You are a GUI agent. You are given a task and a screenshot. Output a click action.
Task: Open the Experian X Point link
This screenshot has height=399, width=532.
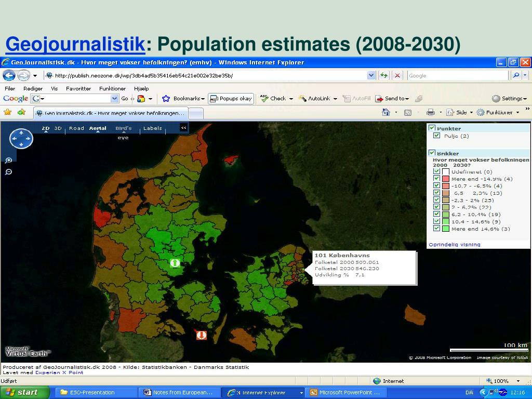point(59,373)
